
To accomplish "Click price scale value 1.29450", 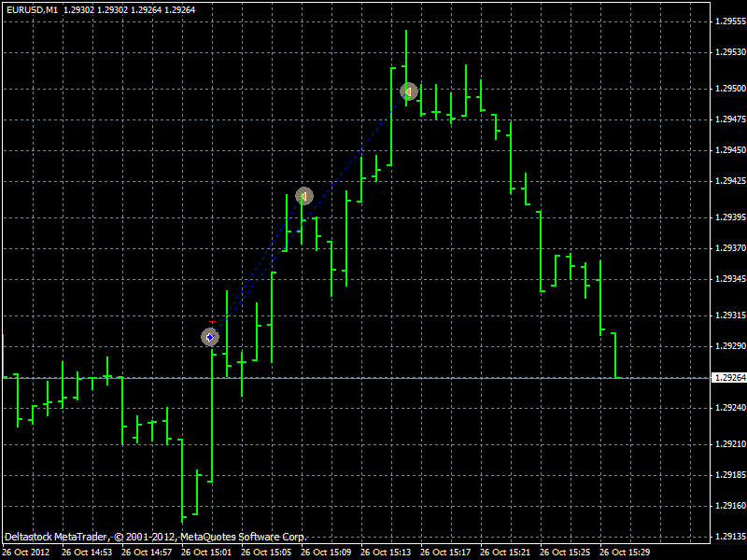I will point(731,150).
